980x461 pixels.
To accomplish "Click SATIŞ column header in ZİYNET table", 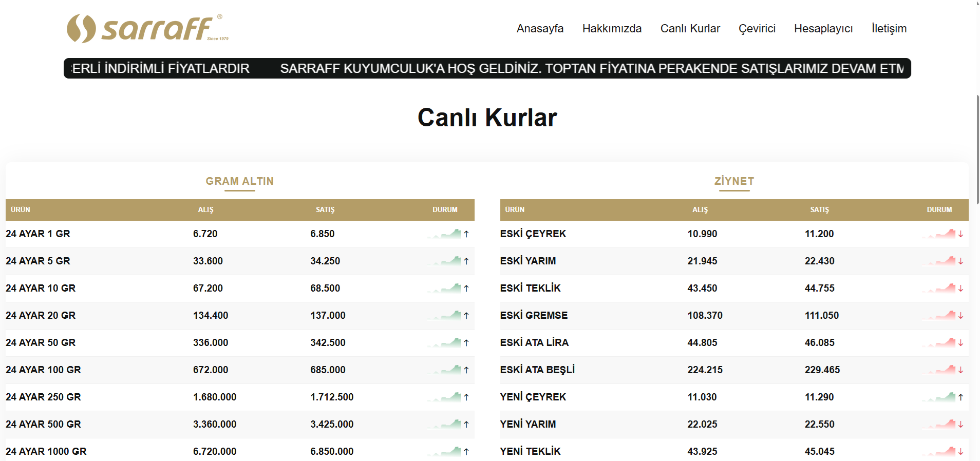I will coord(820,209).
